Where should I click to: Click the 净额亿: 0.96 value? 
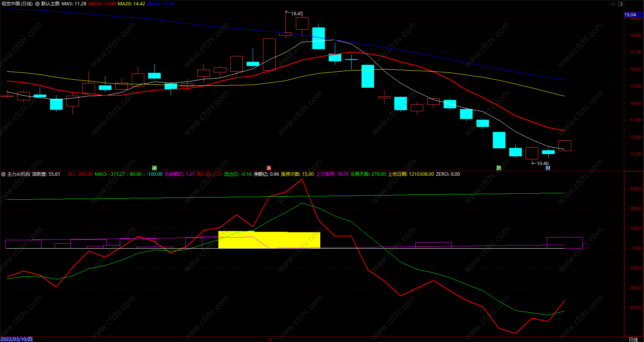[266, 174]
